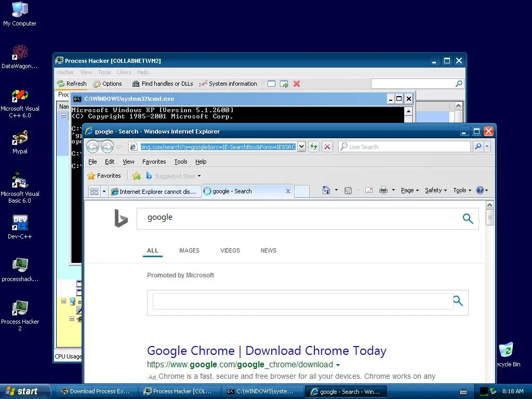This screenshot has height=399, width=532.
Task: Click the IE Back button
Action: click(92, 147)
